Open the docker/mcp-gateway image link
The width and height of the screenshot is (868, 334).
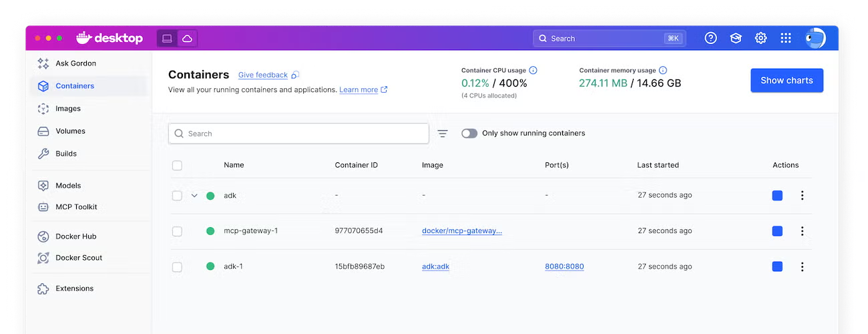coord(462,231)
